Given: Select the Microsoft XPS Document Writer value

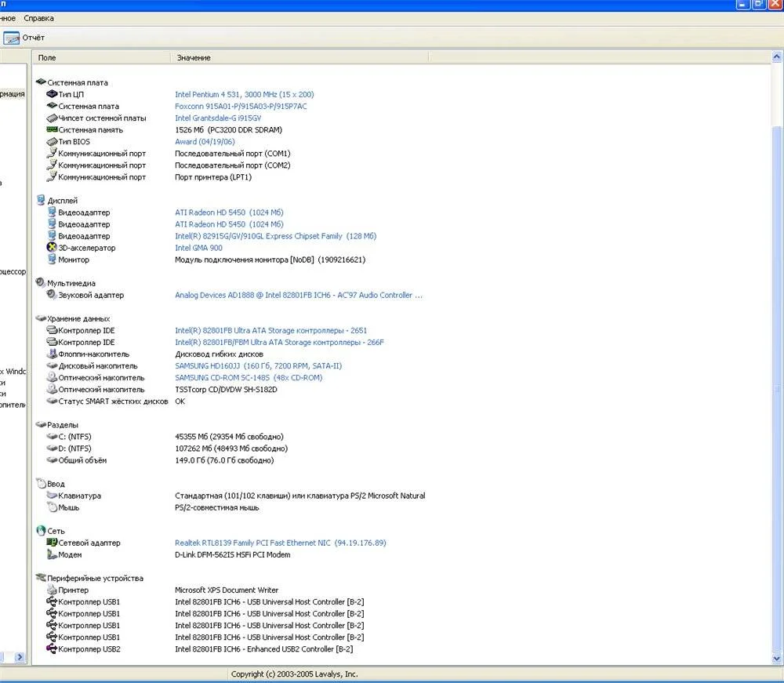Looking at the screenshot, I should pyautogui.click(x=227, y=590).
